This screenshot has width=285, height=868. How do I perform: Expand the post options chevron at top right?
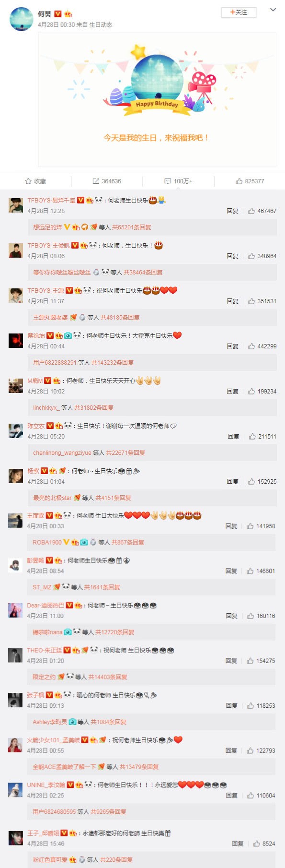[273, 10]
